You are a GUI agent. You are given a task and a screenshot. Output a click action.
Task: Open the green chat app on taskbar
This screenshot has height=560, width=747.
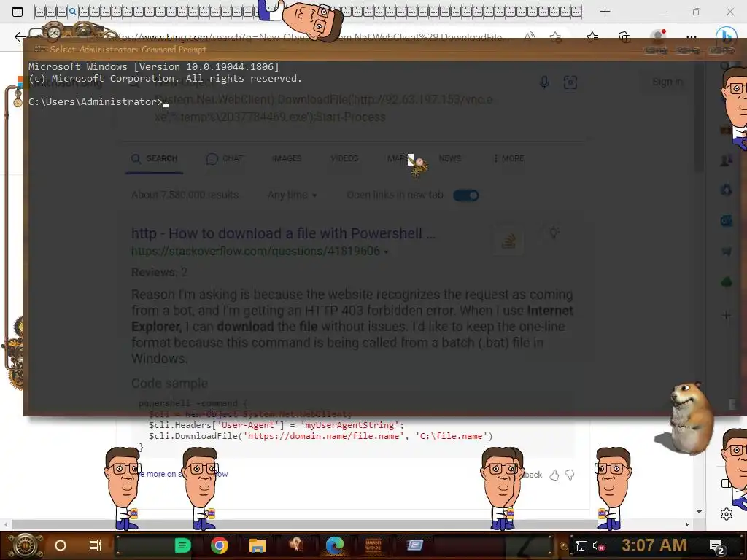pos(182,545)
